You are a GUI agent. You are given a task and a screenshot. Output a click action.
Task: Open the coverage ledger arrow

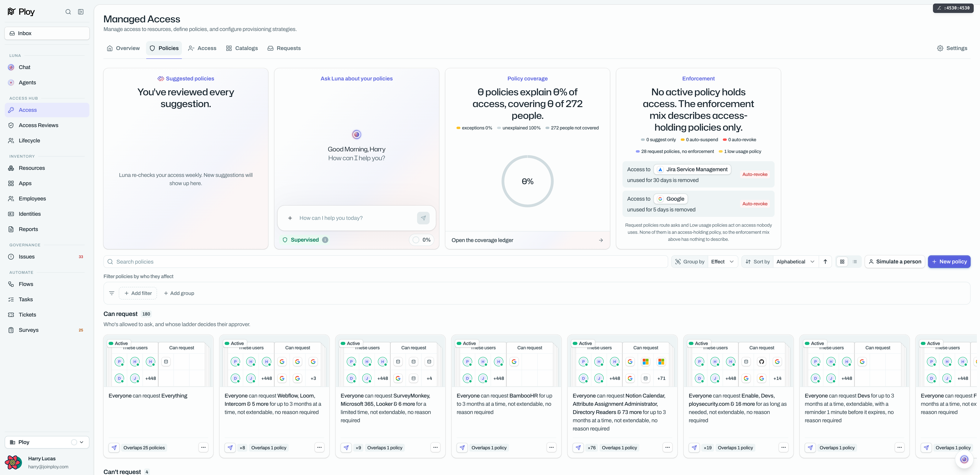point(601,240)
